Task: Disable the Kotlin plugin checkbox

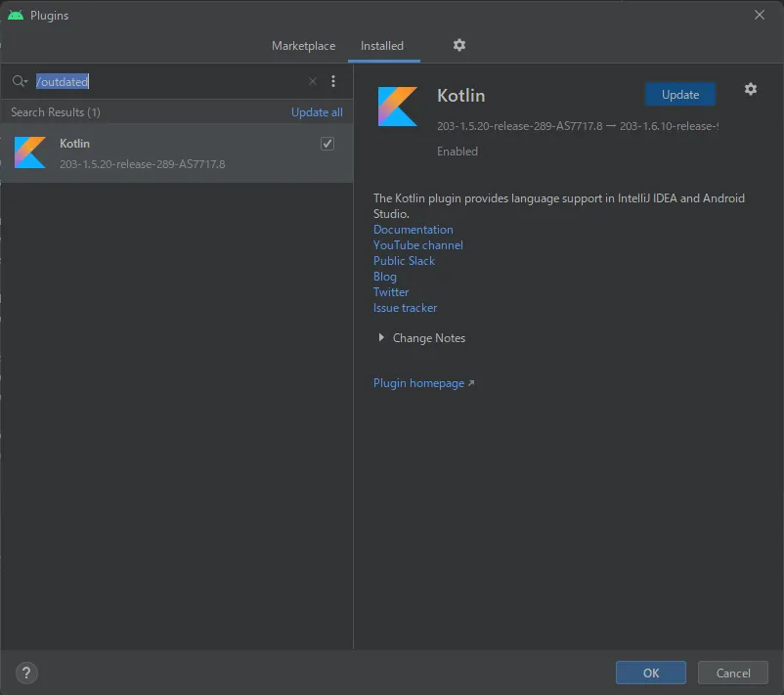Action: pyautogui.click(x=327, y=144)
